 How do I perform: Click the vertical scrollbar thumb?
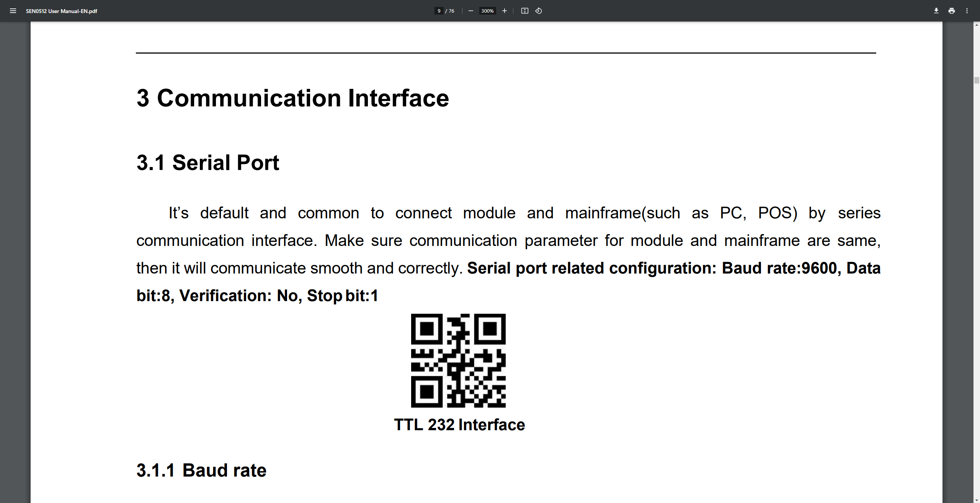(x=977, y=80)
